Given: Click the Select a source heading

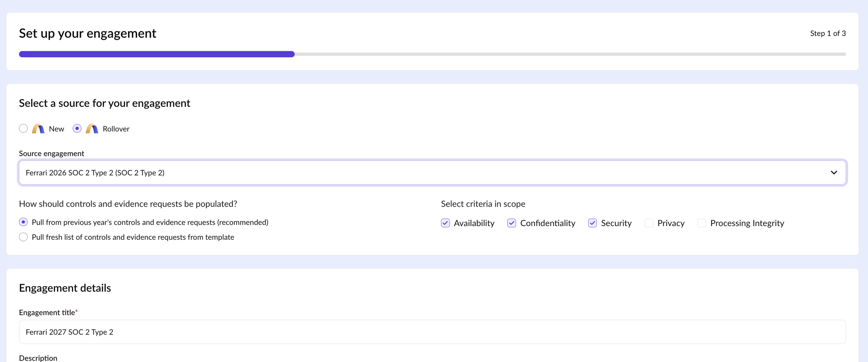Looking at the screenshot, I should coord(105,103).
